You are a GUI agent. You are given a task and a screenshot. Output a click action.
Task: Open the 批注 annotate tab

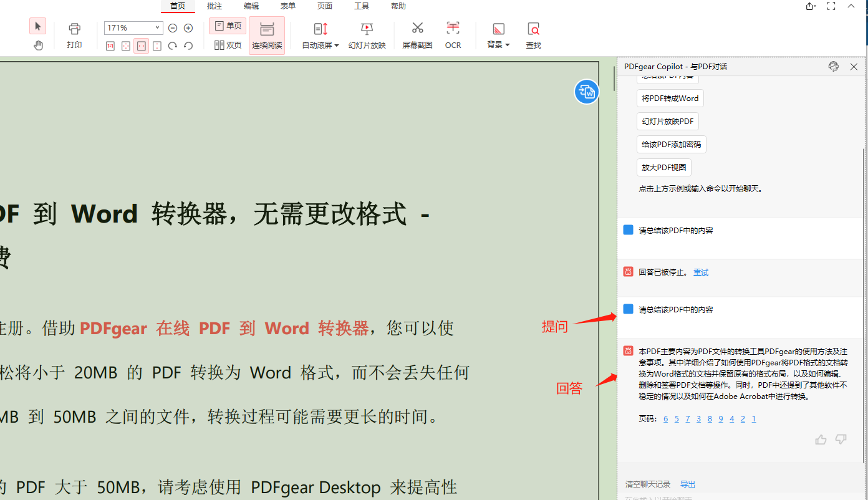(215, 6)
